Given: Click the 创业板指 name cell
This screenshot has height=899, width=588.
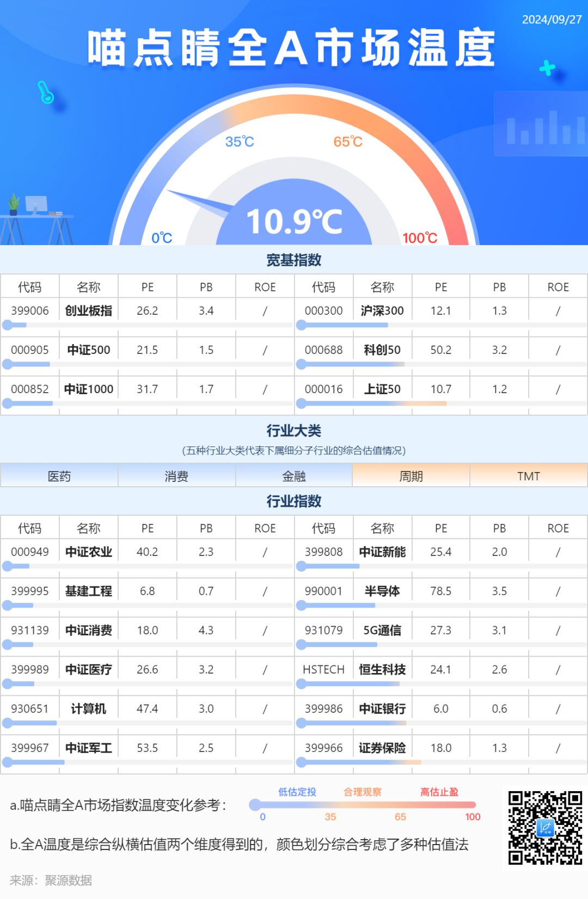Looking at the screenshot, I should (x=89, y=310).
